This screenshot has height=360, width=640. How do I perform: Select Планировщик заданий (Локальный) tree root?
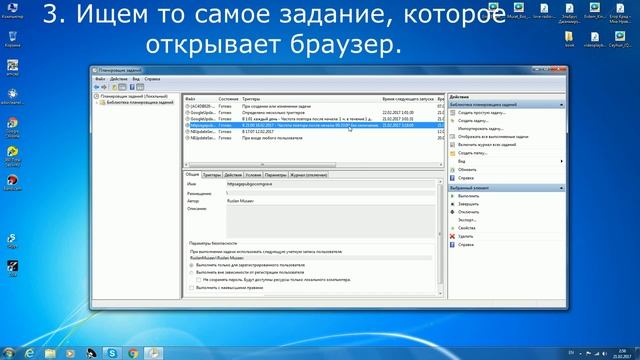tap(134, 96)
